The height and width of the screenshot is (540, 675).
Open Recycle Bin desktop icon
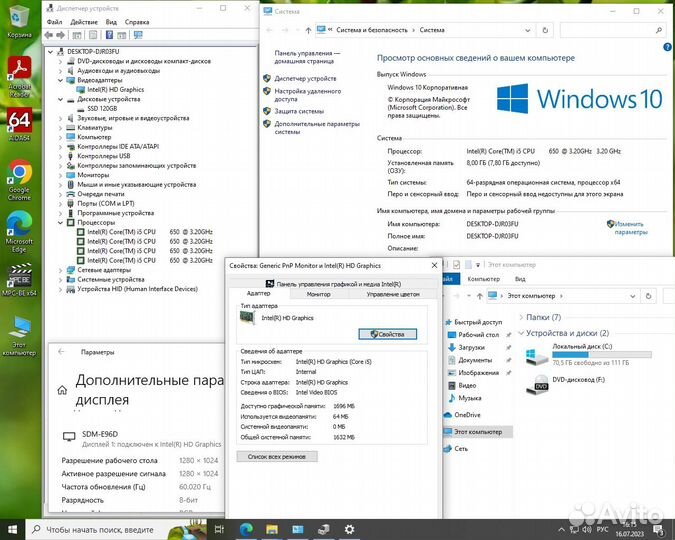click(19, 22)
